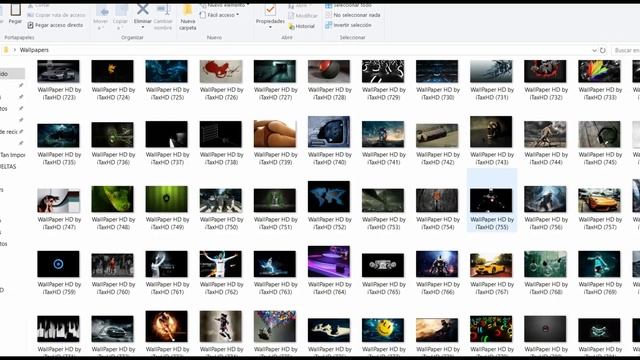Open the Eliminar dropdown arrow
This screenshot has width=640, height=360.
pos(142,28)
